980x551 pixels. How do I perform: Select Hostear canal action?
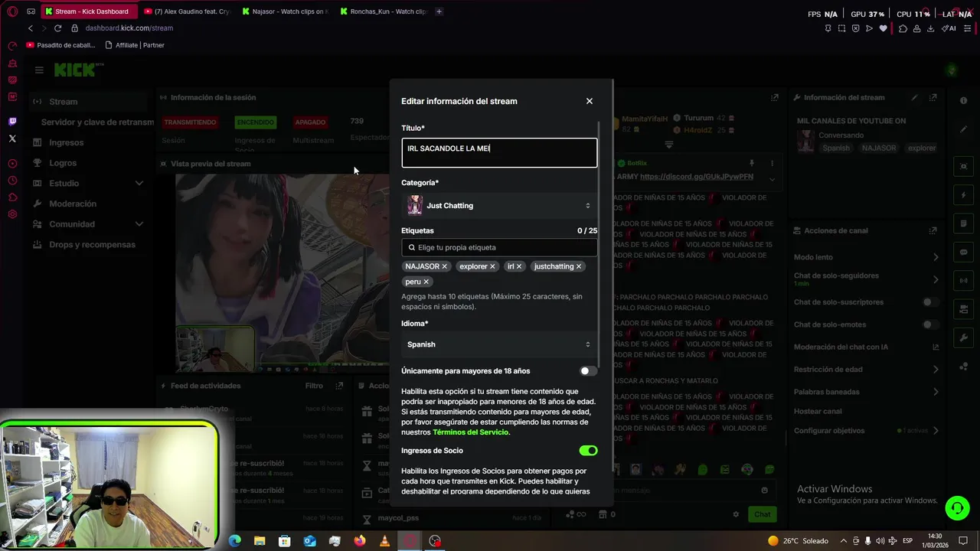(818, 411)
